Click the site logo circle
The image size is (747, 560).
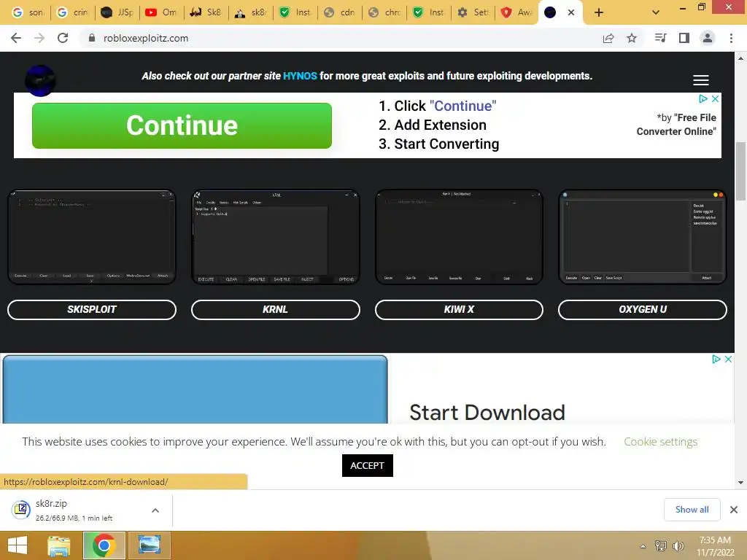click(x=40, y=80)
